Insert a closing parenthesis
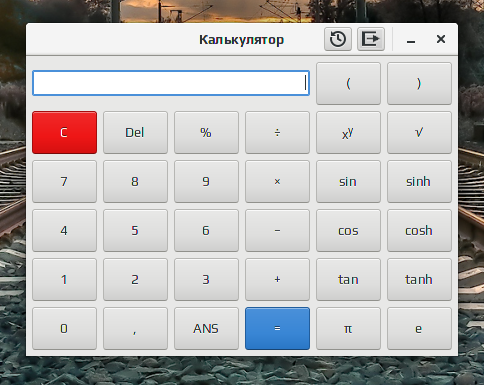This screenshot has height=385, width=484. tap(419, 83)
